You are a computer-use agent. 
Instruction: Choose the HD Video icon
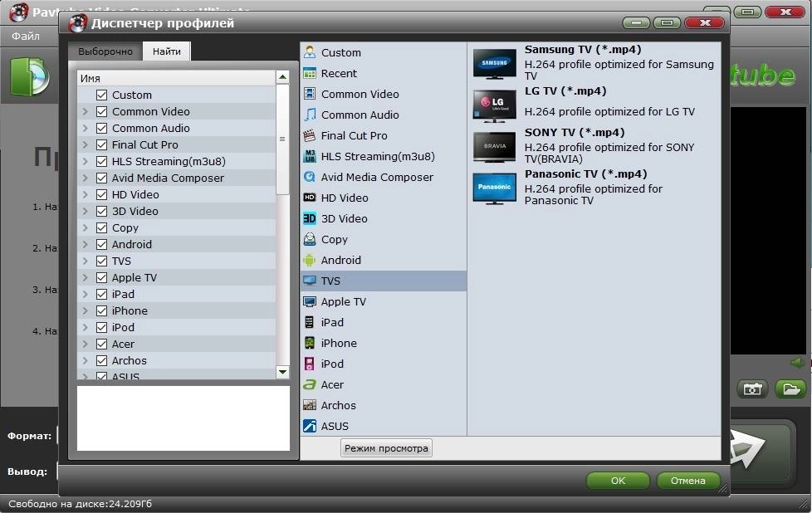[310, 198]
